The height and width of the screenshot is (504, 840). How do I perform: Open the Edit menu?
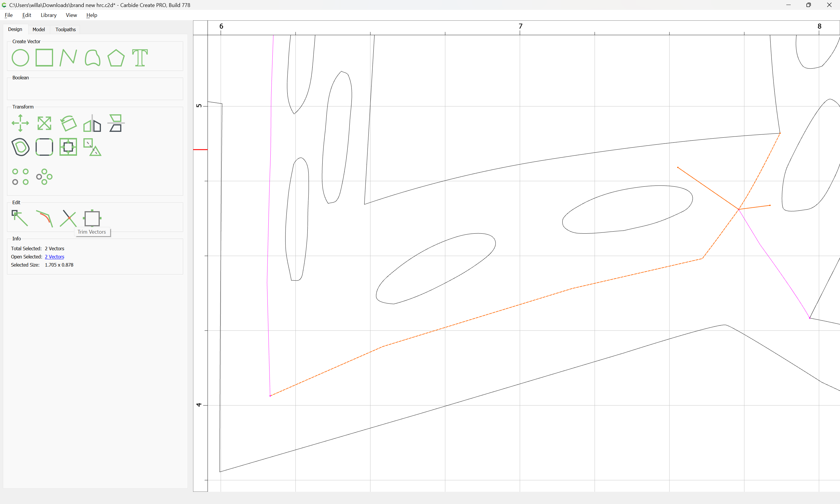pyautogui.click(x=27, y=15)
